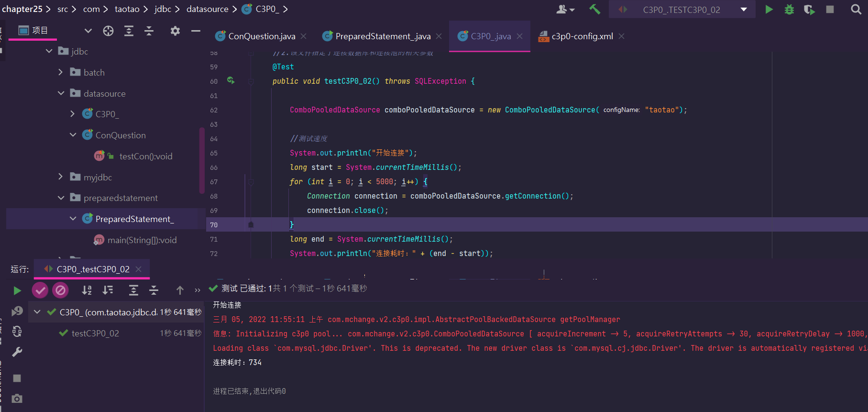Screen dimensions: 868x412
Task: Start debugging with the bug icon
Action: pos(789,10)
